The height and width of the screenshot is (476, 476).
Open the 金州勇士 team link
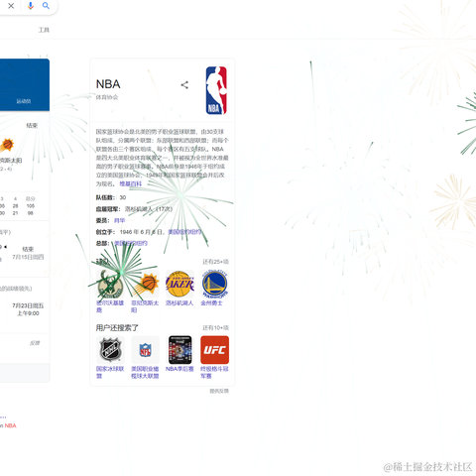(x=211, y=302)
